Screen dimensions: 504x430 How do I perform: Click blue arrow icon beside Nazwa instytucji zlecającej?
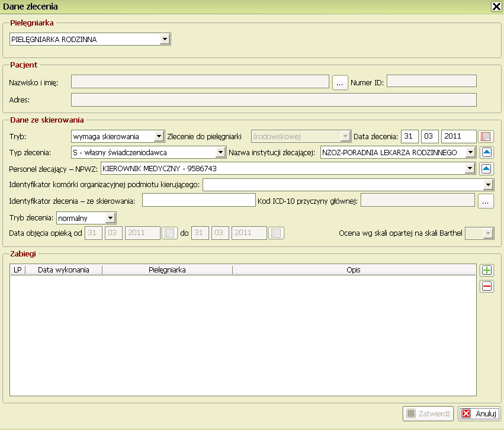click(x=487, y=152)
